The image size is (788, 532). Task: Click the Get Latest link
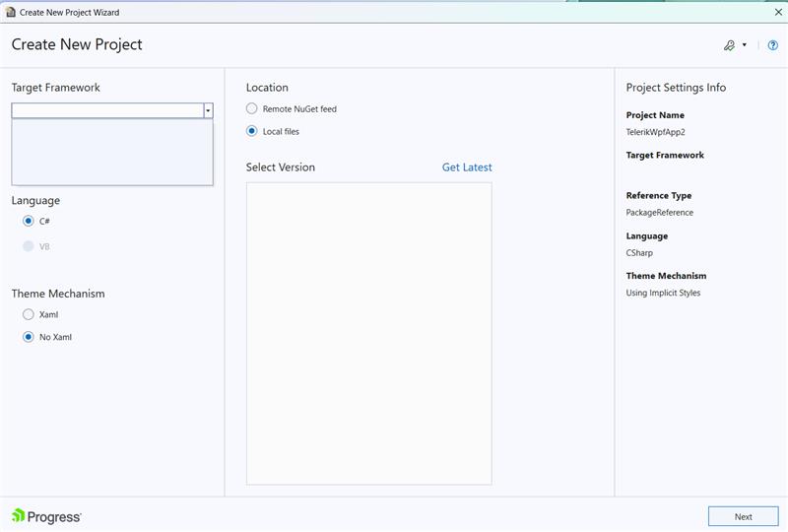coord(467,167)
